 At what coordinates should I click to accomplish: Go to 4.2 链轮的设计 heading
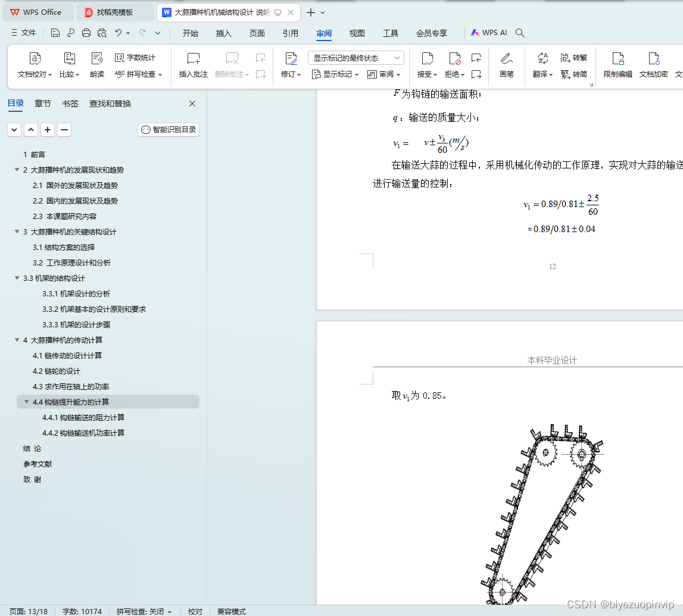click(57, 371)
